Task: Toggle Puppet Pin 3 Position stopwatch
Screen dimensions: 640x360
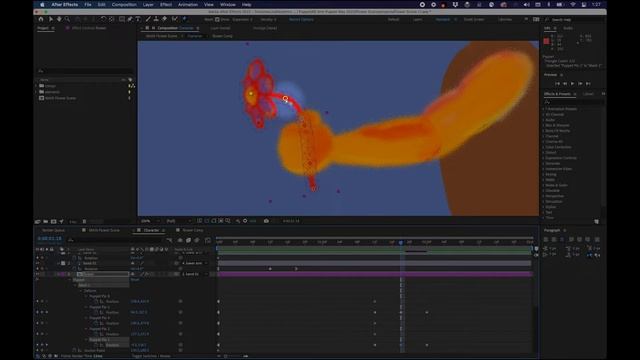Action: click(x=96, y=312)
